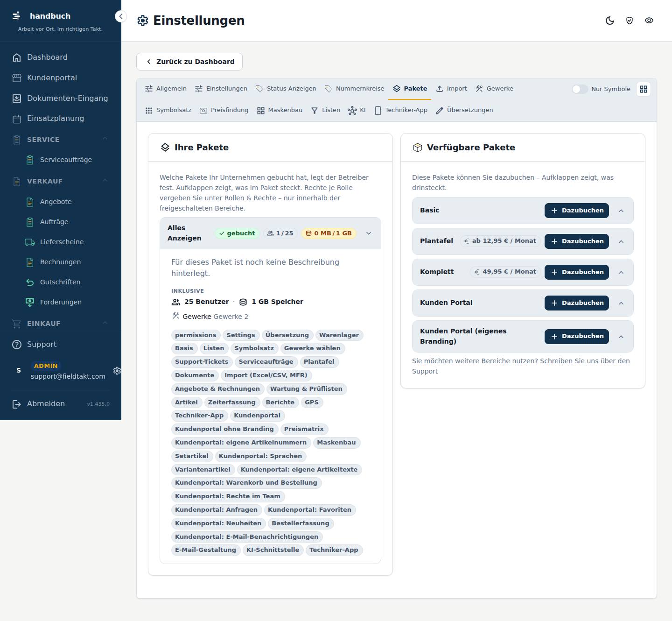This screenshot has height=621, width=672.
Task: Click Dazubuchen for the Komplett package
Action: 577,272
